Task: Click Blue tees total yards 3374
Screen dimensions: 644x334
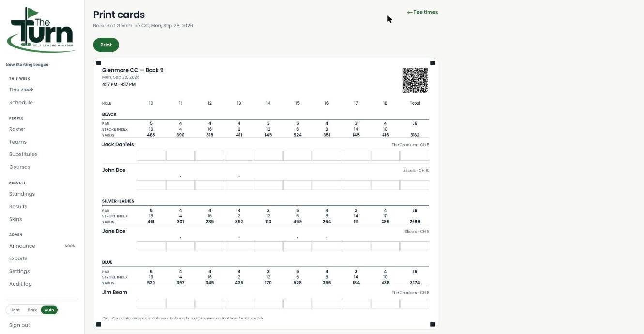Action: [x=415, y=283]
